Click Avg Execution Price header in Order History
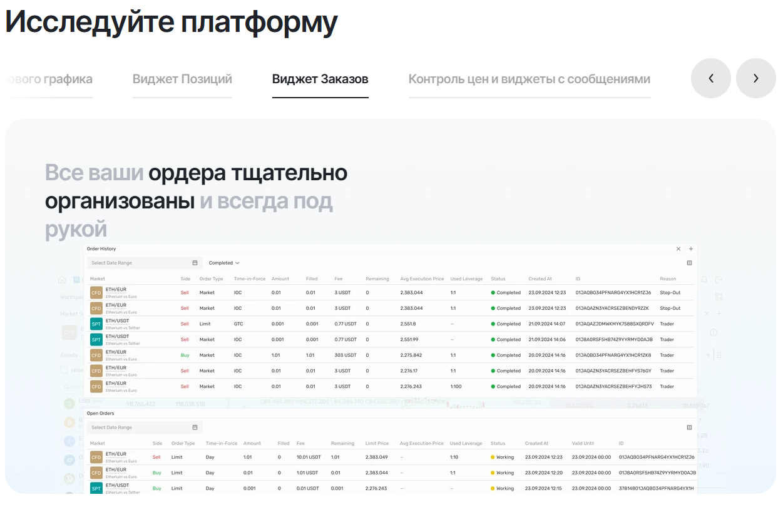This screenshot has height=532, width=778. point(421,279)
